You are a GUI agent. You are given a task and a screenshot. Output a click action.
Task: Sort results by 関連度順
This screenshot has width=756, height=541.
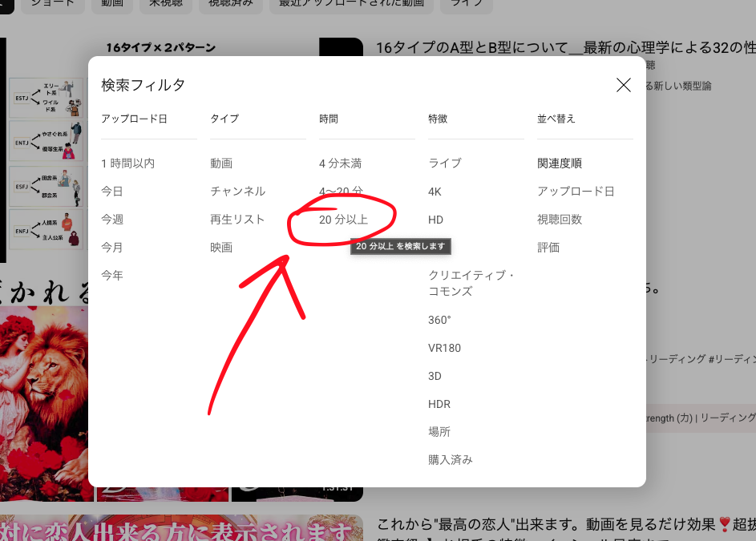point(560,164)
